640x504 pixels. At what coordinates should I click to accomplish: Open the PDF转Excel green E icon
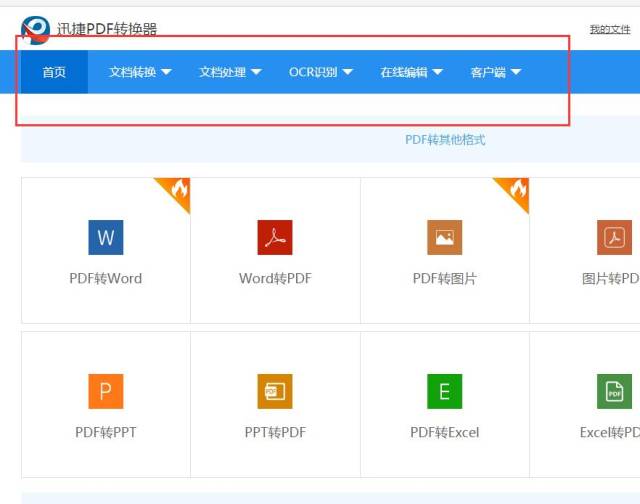tap(444, 391)
